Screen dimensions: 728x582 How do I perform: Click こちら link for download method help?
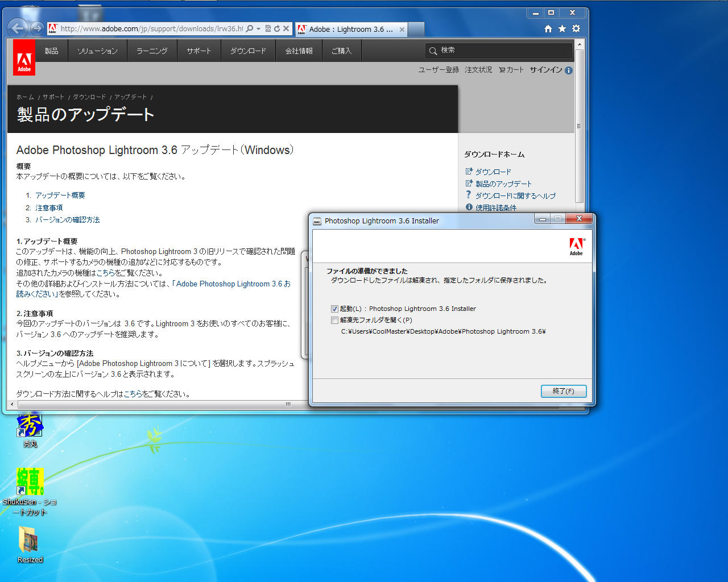point(133,394)
